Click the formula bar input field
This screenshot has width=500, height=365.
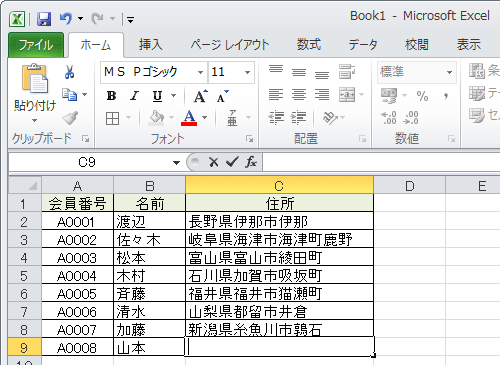(381, 162)
